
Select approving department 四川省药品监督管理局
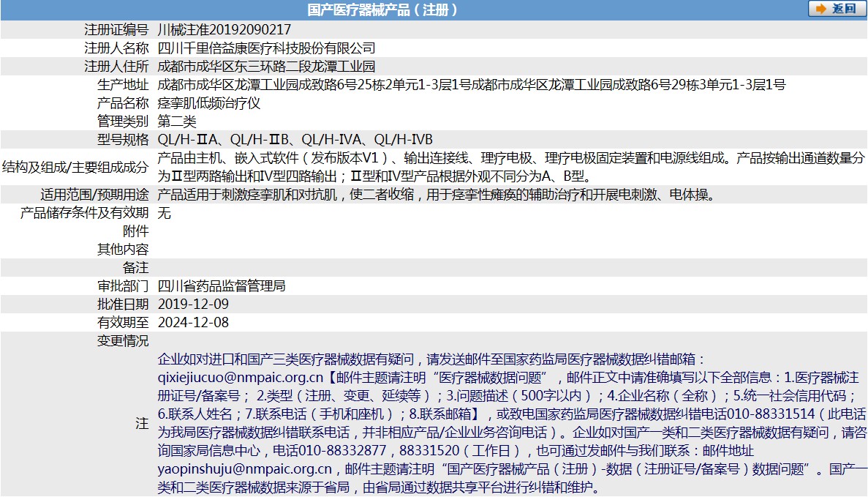(222, 286)
